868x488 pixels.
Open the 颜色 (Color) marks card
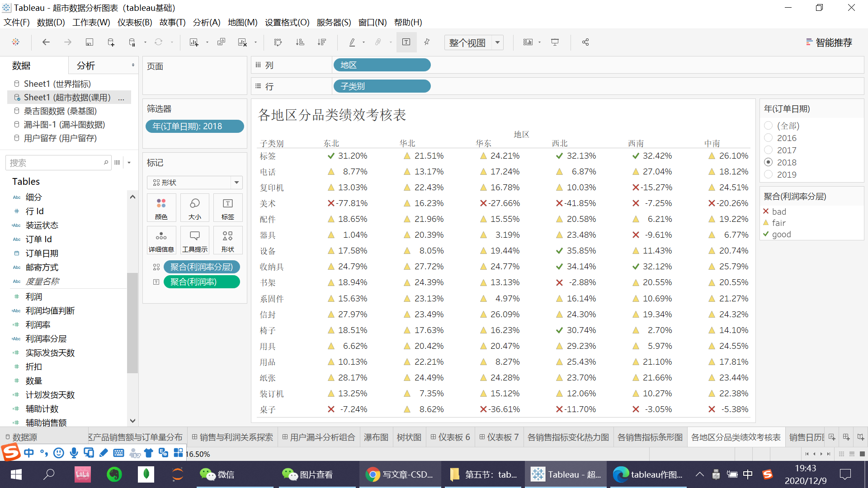click(161, 207)
